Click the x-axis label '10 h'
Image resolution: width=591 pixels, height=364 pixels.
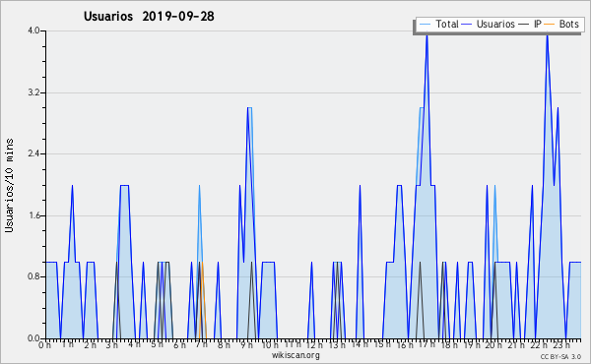coord(270,344)
